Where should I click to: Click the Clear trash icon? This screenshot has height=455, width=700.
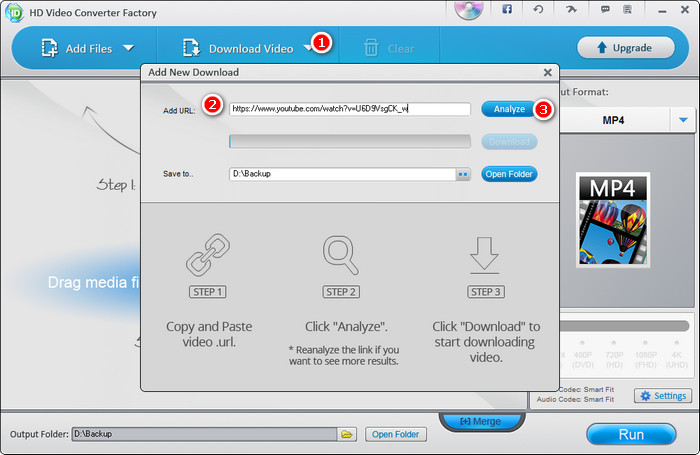coord(371,48)
